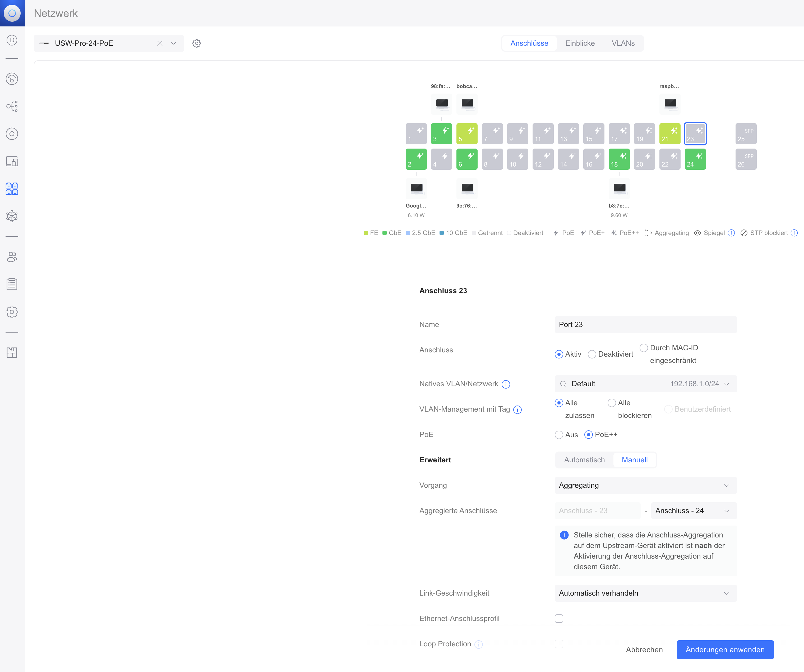Switch to the Anschlüsse tab
This screenshot has width=804, height=672.
(529, 43)
